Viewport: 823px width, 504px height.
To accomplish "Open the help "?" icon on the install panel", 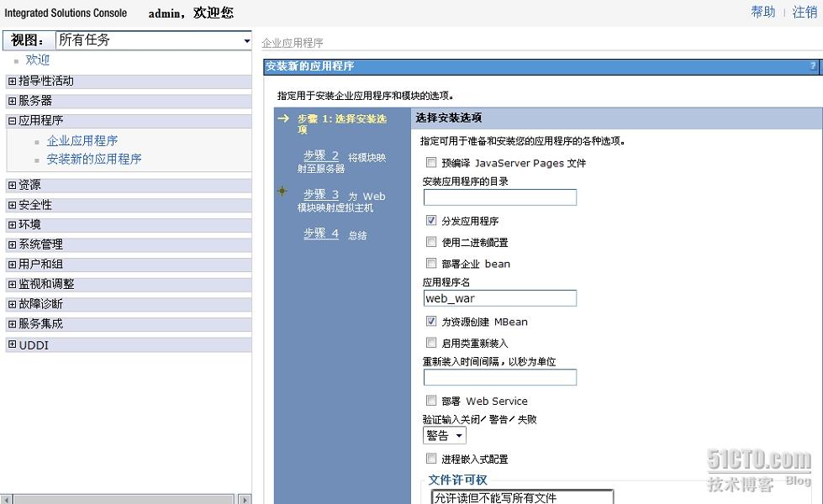I will [x=810, y=66].
